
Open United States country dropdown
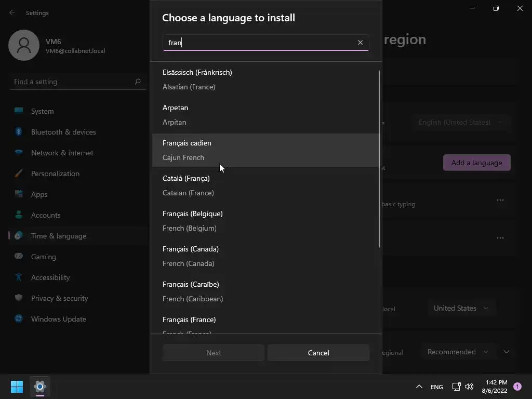click(x=460, y=308)
